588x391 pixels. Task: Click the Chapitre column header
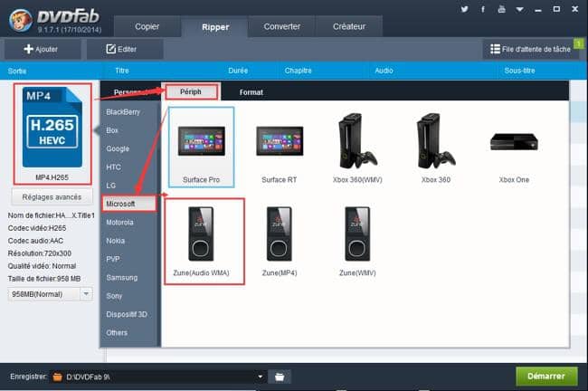coord(299,71)
